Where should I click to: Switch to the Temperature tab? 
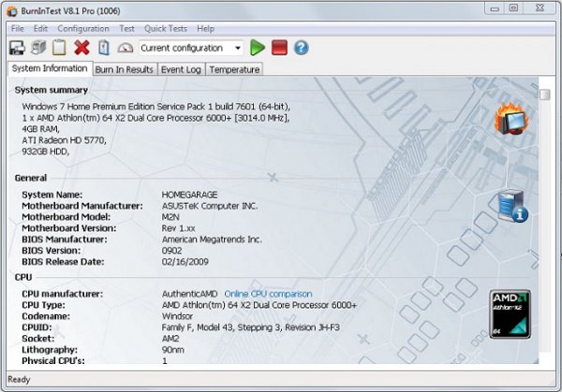234,69
